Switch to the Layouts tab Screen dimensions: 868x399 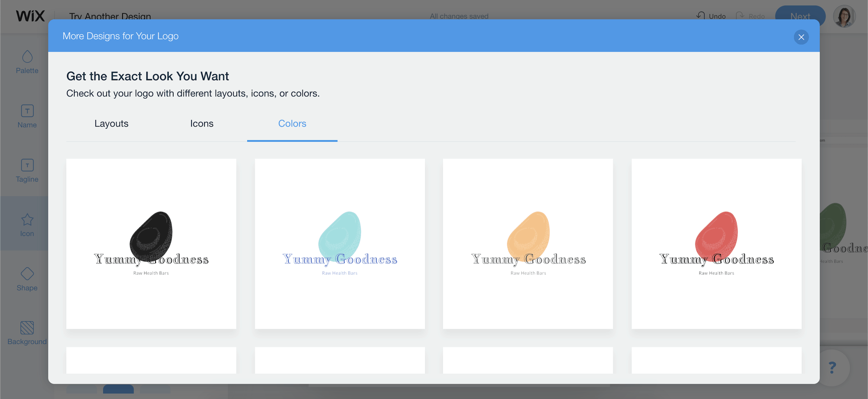point(111,124)
